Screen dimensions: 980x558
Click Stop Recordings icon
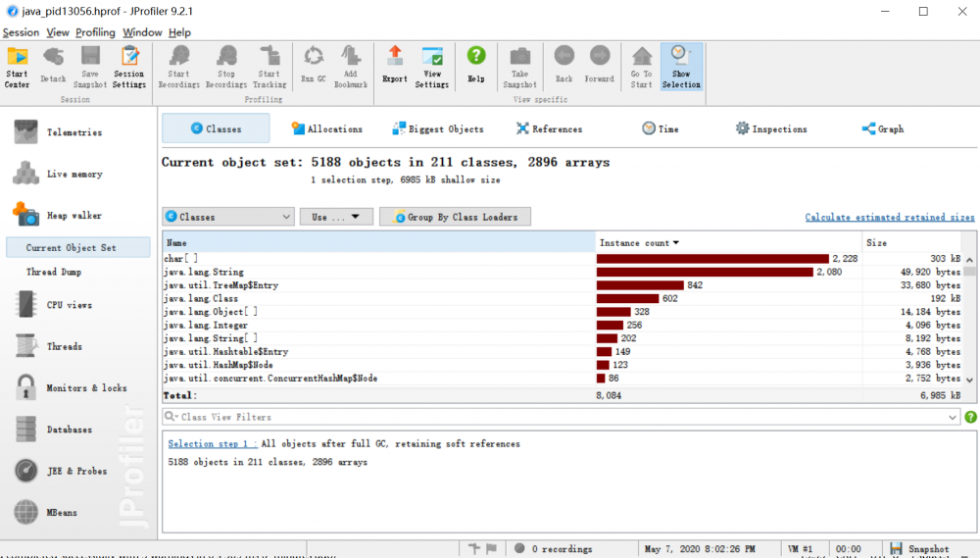(x=226, y=67)
